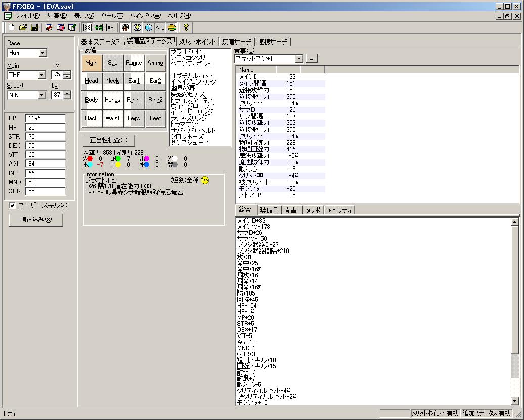Viewport: 524px width, 420px height.
Task: Click the hamburger food toolbar icon
Action: tap(172, 28)
